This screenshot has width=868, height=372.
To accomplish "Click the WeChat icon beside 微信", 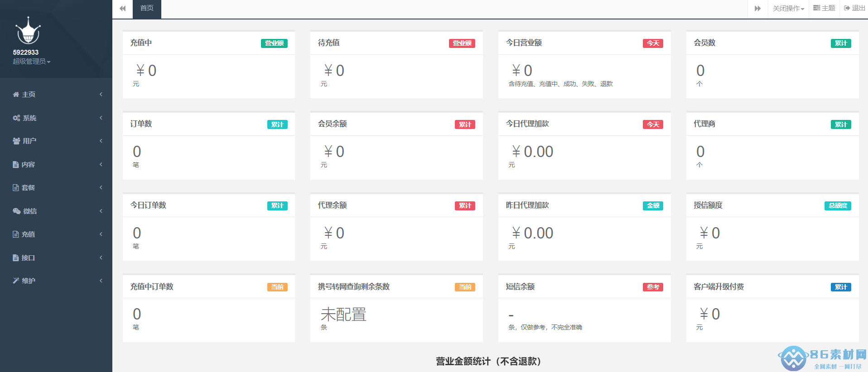I will tap(16, 211).
